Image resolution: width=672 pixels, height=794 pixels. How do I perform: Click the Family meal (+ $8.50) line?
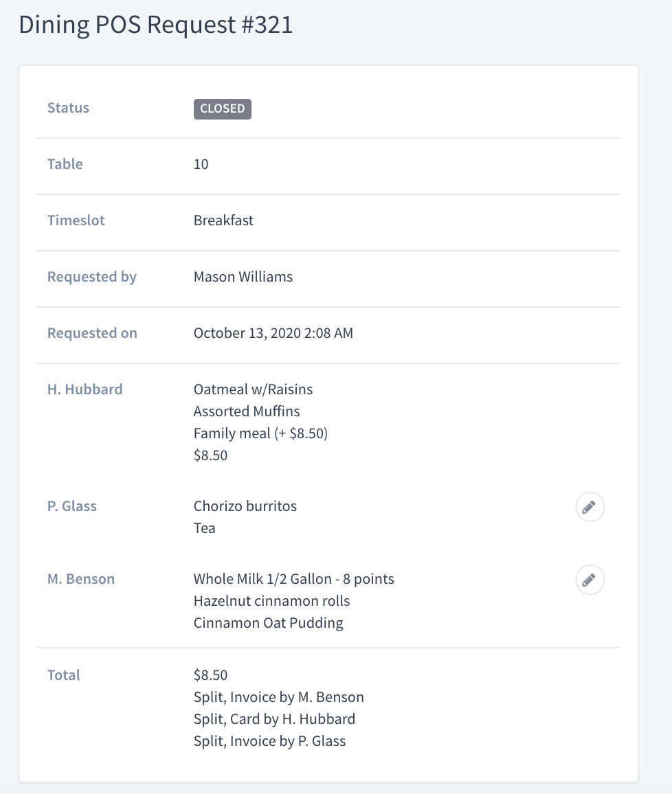pyautogui.click(x=261, y=433)
